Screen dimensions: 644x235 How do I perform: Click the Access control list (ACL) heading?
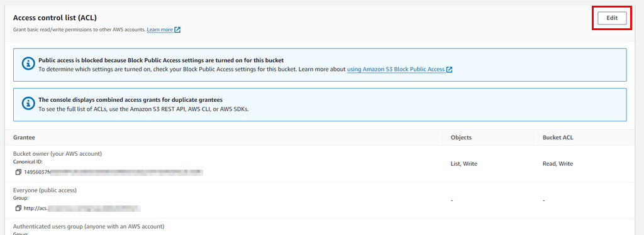[x=55, y=18]
